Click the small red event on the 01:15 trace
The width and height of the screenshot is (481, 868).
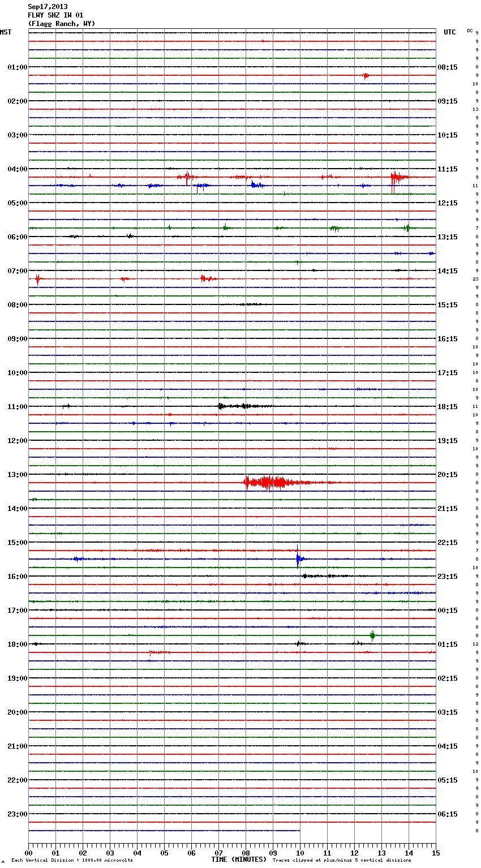[x=366, y=76]
